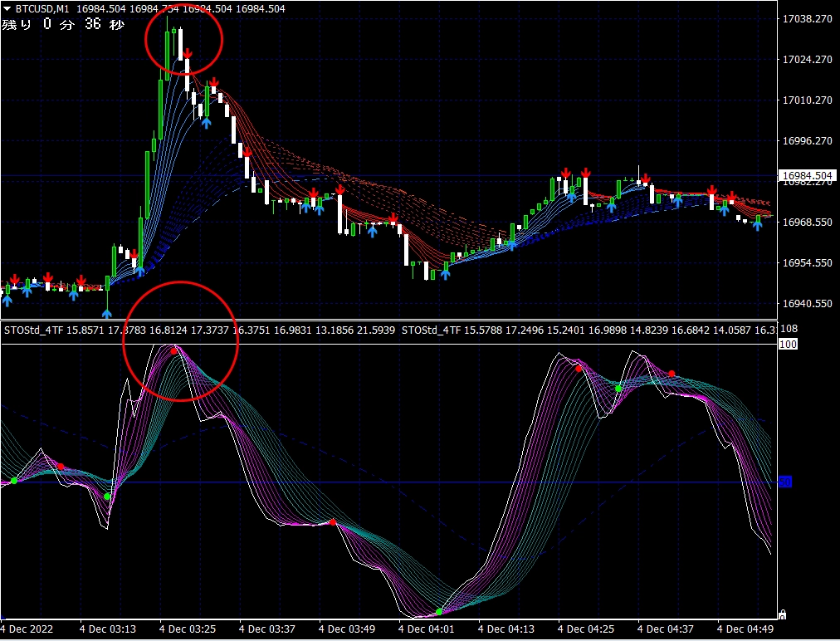This screenshot has height=641, width=840.
Task: Click the 17038.270 price on the scale
Action: 807,18
